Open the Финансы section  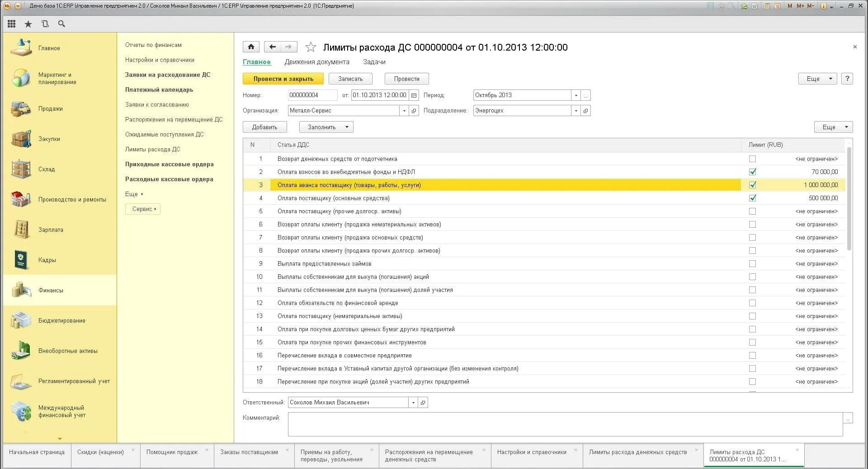point(60,290)
